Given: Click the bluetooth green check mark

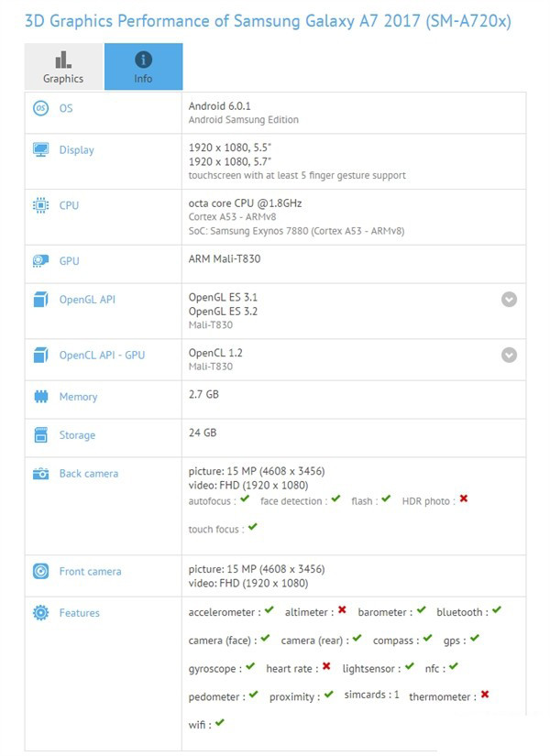Looking at the screenshot, I should click(x=496, y=610).
